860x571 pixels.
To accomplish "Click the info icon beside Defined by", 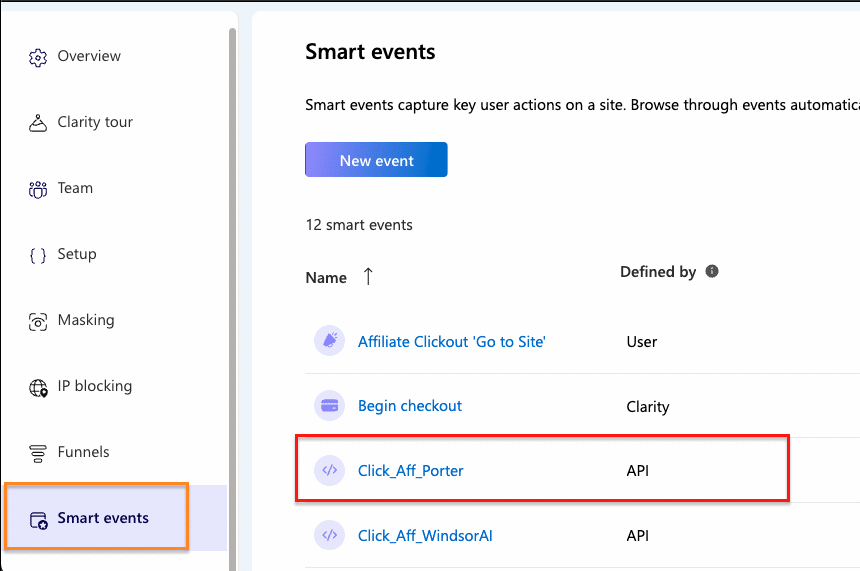I will 712,271.
